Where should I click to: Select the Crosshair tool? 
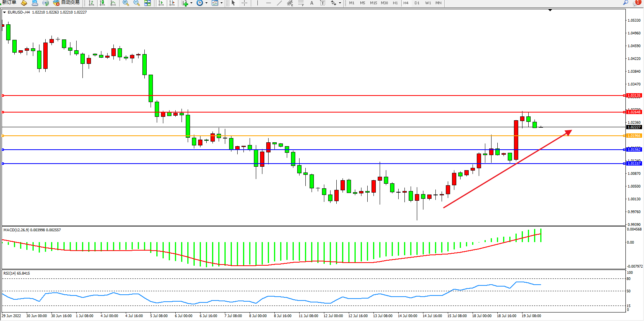[244, 3]
